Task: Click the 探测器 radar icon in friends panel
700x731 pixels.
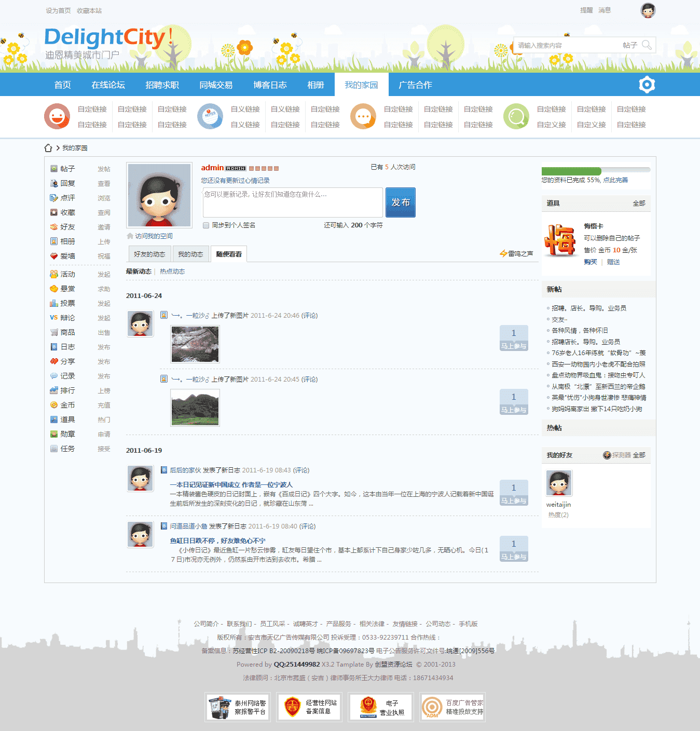Action: pos(607,455)
